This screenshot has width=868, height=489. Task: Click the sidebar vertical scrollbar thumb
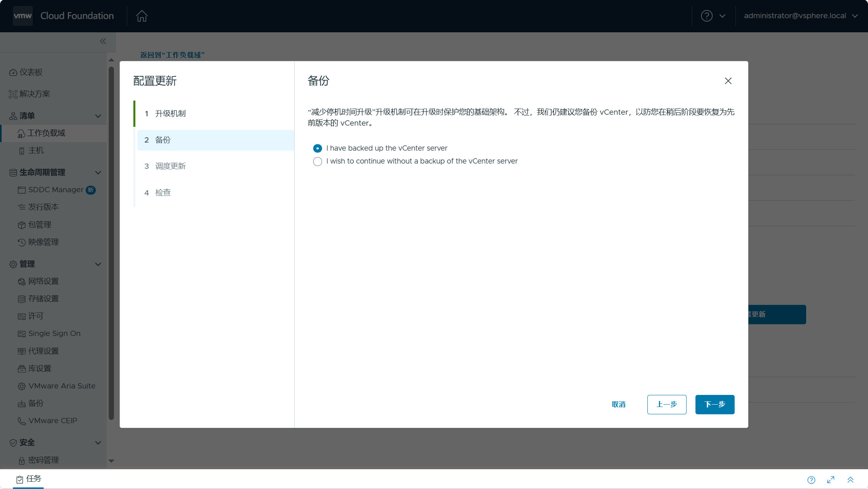coord(112,243)
